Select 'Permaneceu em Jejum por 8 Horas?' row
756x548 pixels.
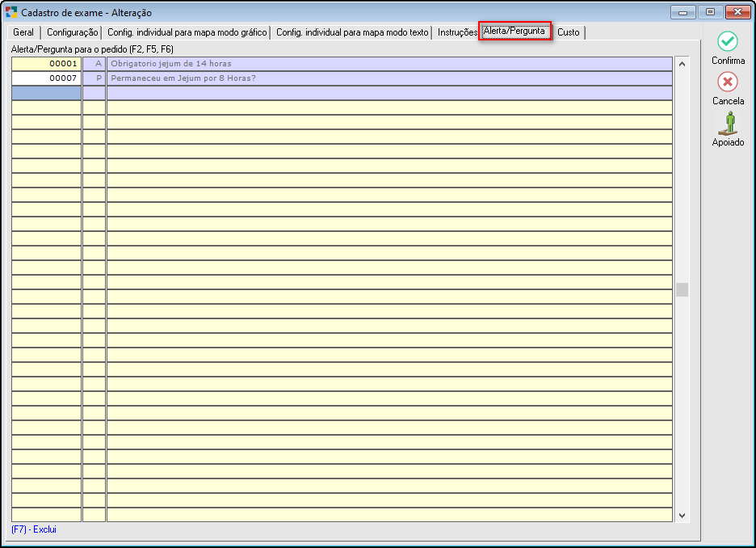pos(389,78)
